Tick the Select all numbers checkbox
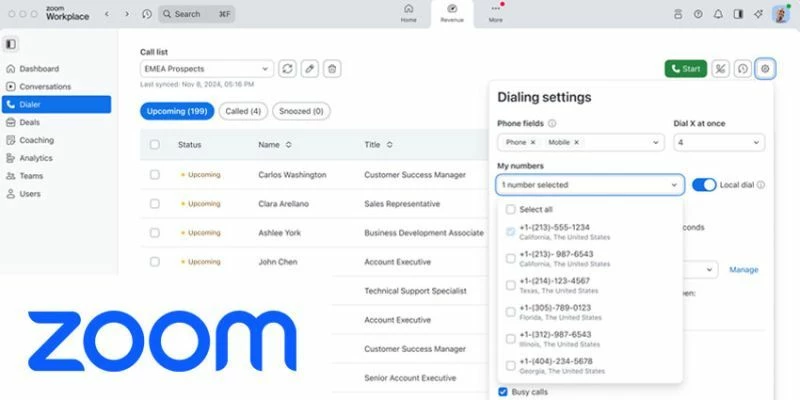Image resolution: width=800 pixels, height=400 pixels. (510, 210)
